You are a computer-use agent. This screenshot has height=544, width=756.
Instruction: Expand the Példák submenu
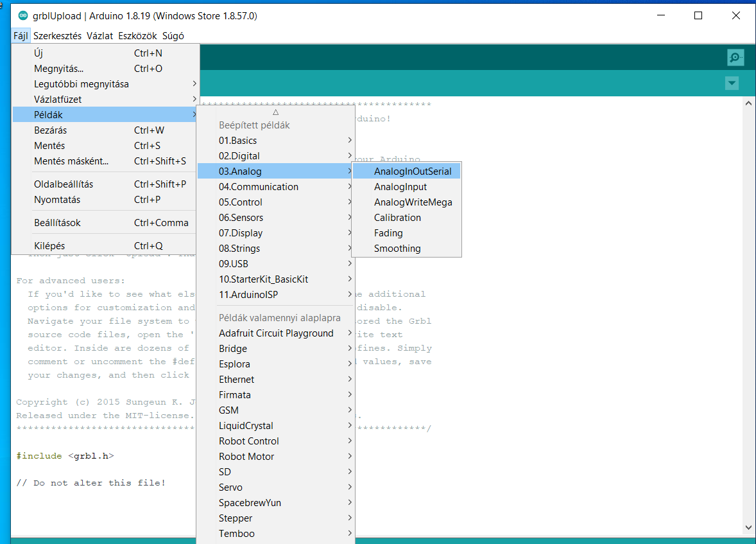coord(104,115)
